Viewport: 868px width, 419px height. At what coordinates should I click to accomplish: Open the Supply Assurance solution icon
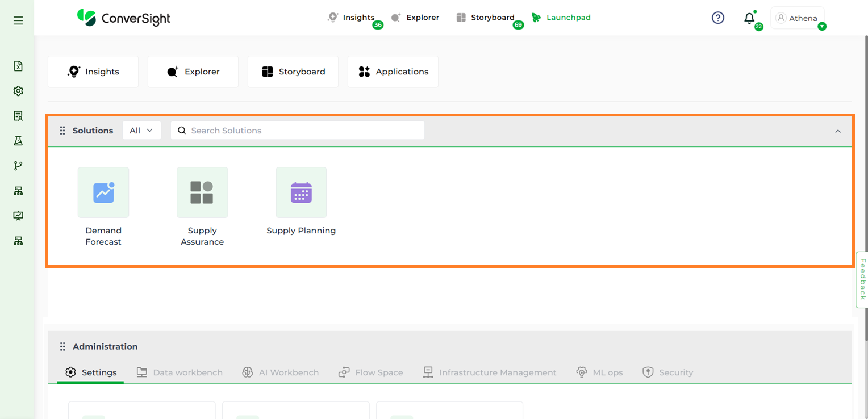click(202, 192)
